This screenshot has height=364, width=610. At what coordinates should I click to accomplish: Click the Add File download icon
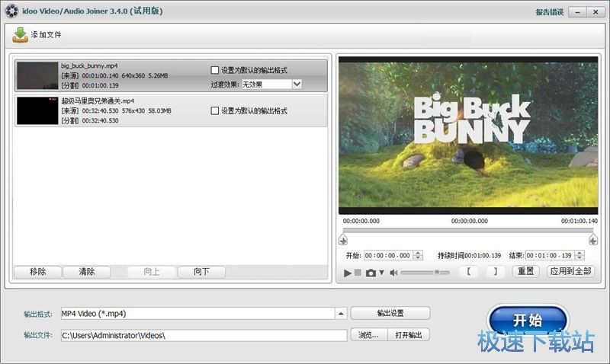(x=20, y=34)
